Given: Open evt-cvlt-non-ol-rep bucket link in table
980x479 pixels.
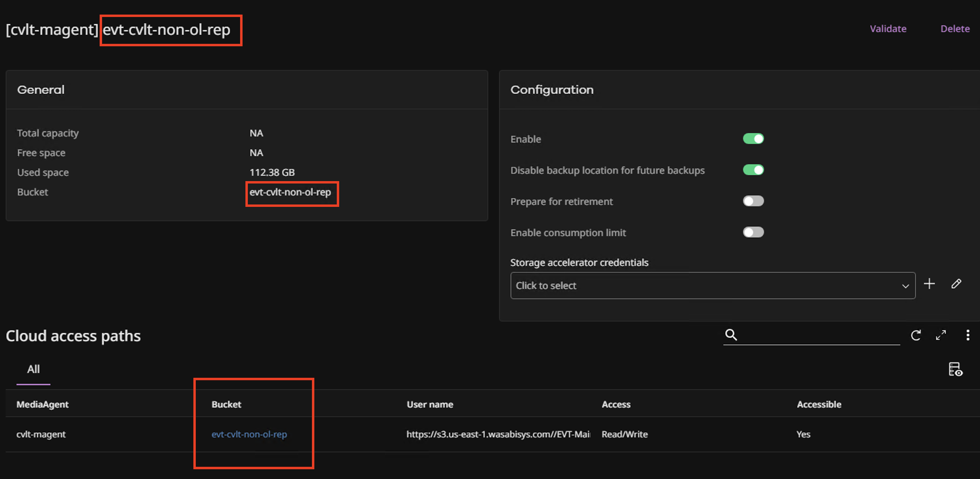Looking at the screenshot, I should coord(249,434).
